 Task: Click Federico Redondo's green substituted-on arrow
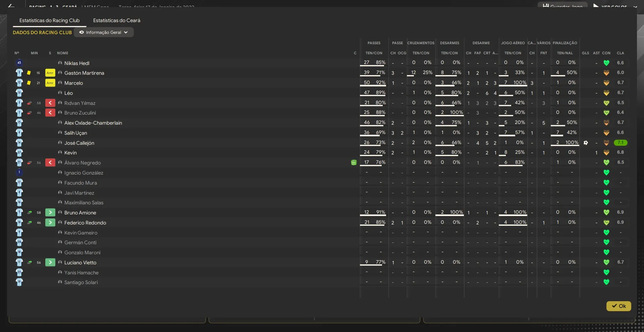point(50,222)
